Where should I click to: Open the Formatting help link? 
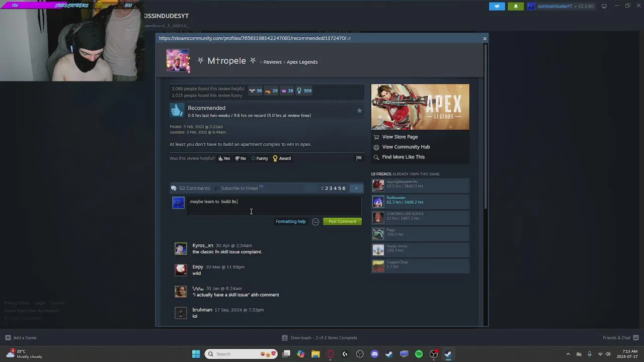click(290, 222)
